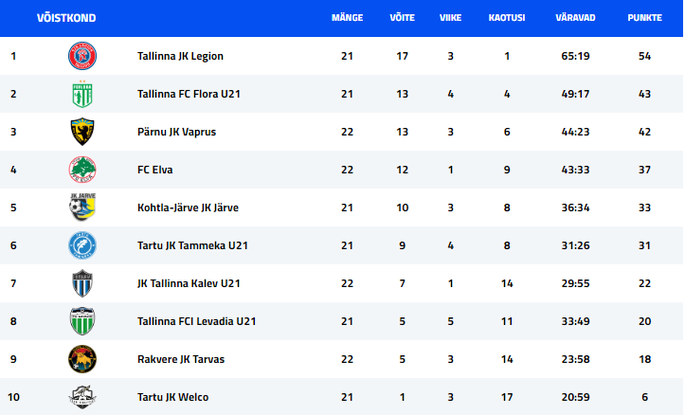Click the Tartu JK Welco logo
This screenshot has height=415, width=685.
[82, 397]
